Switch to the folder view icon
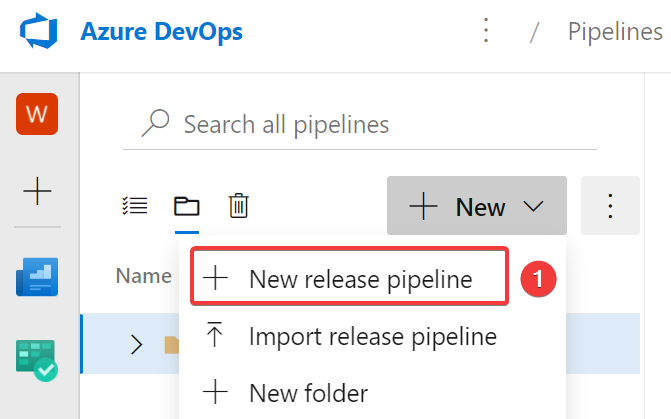The width and height of the screenshot is (671, 419). coord(186,206)
